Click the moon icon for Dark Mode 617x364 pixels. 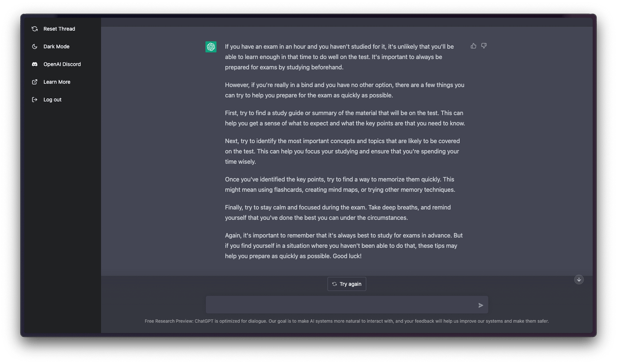click(34, 47)
